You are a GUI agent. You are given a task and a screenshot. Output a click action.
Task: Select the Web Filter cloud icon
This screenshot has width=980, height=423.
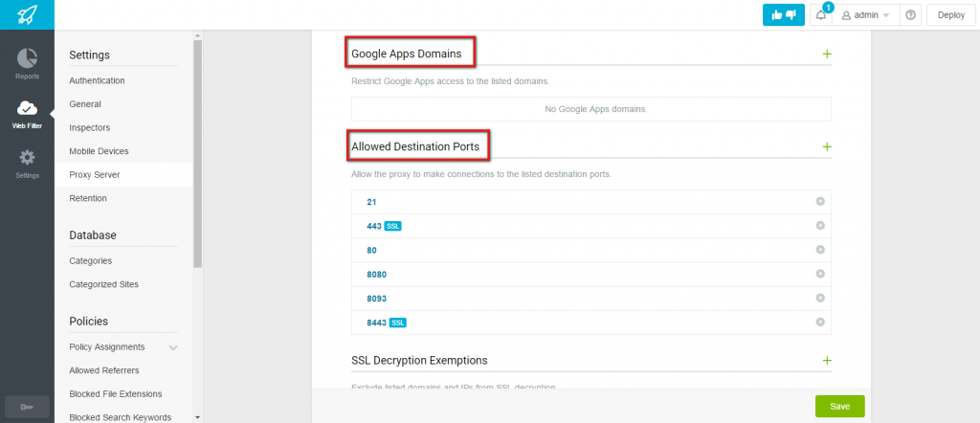click(27, 108)
